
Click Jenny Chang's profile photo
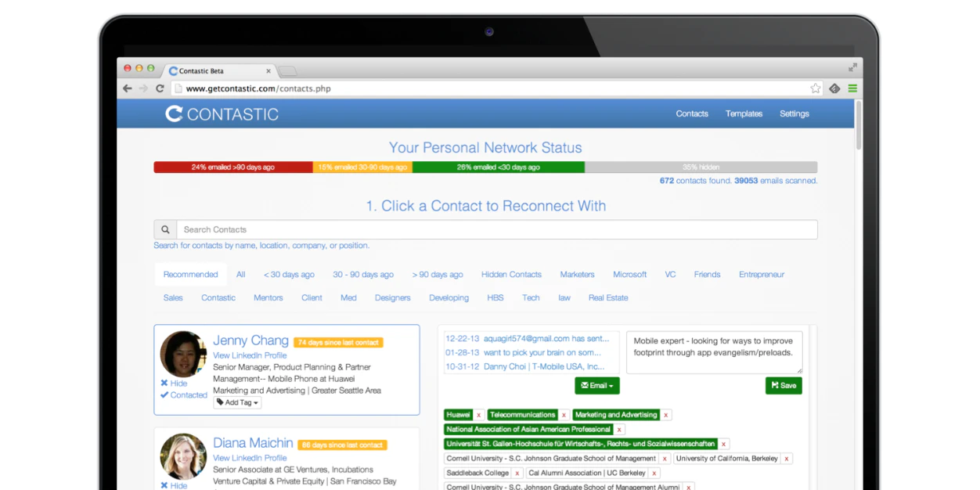click(x=183, y=354)
